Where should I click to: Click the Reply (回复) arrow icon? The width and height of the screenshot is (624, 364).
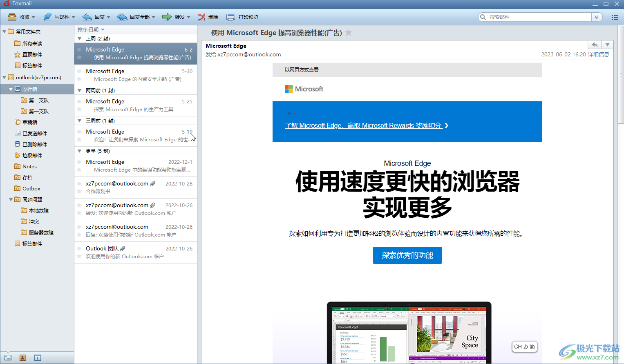(87, 17)
